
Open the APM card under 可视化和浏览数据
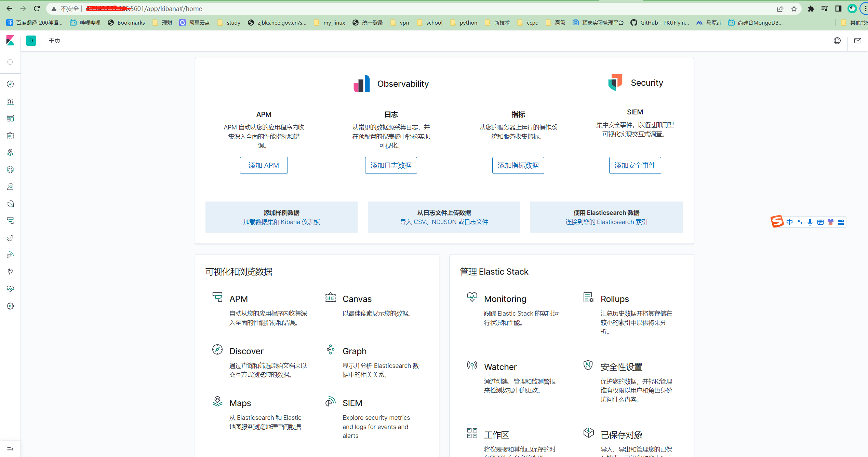(260, 309)
